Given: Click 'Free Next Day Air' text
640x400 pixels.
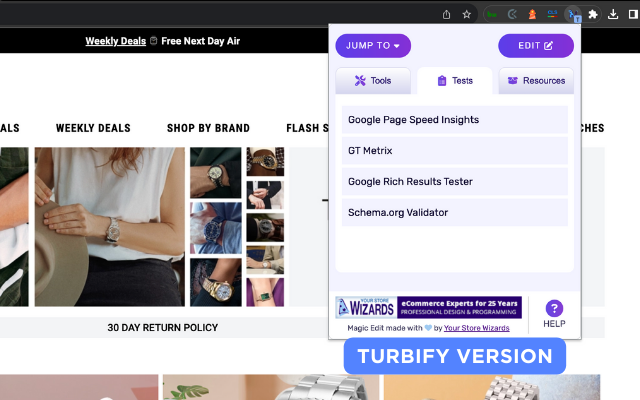Looking at the screenshot, I should (200, 41).
